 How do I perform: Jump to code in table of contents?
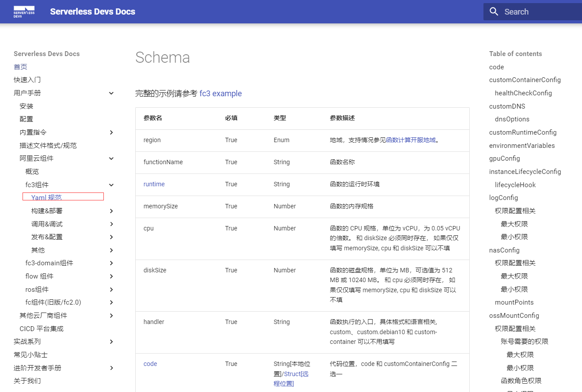coord(497,67)
